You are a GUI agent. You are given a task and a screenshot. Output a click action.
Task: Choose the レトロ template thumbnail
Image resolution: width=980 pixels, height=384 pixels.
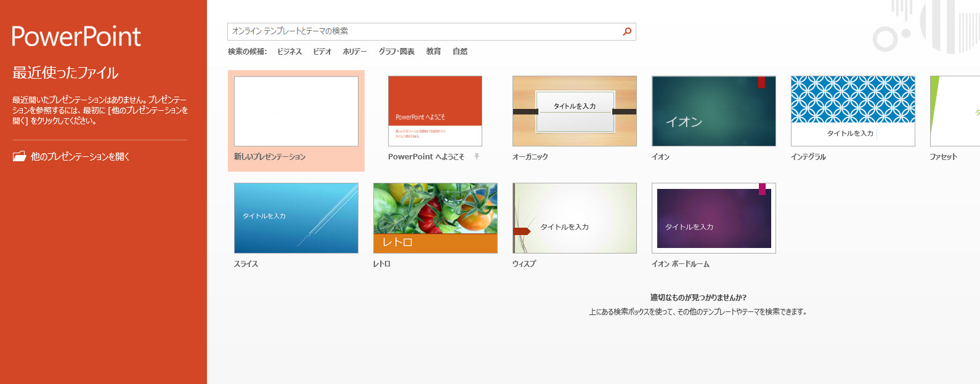[435, 218]
